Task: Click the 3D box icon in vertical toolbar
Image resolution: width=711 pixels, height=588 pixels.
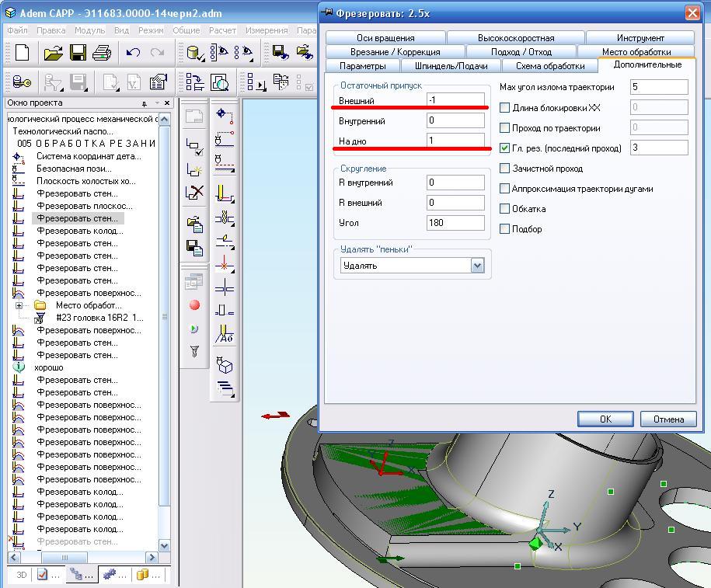Action: tap(225, 365)
